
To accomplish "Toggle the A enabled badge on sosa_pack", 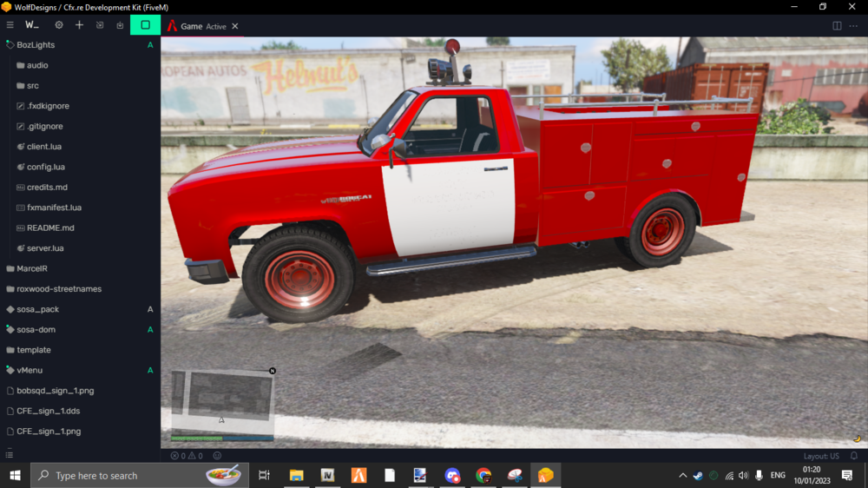I will (150, 309).
